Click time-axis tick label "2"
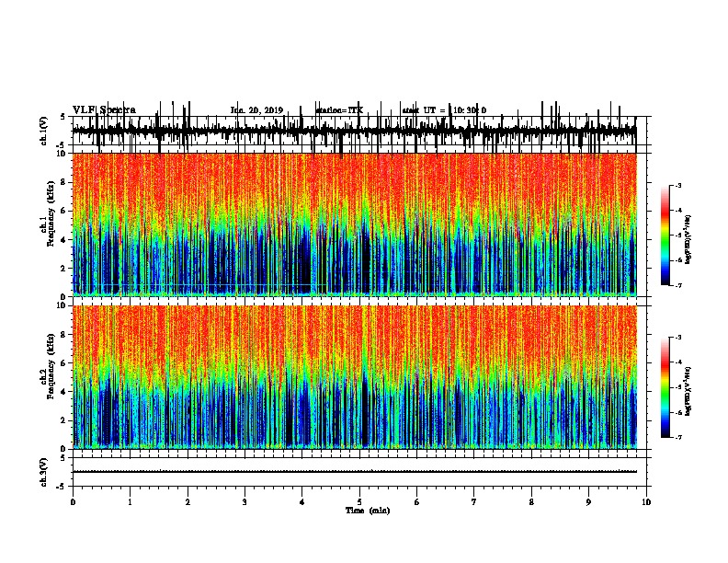The image size is (728, 563). click(188, 502)
